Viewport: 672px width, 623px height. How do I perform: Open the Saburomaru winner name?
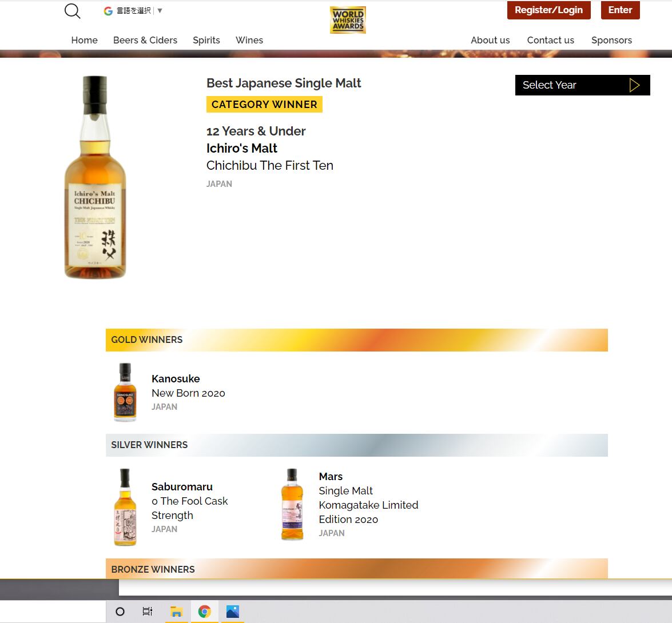(182, 487)
